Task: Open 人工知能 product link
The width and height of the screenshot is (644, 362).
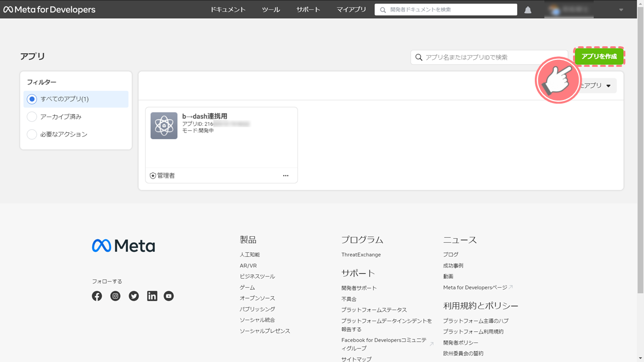Action: (250, 255)
